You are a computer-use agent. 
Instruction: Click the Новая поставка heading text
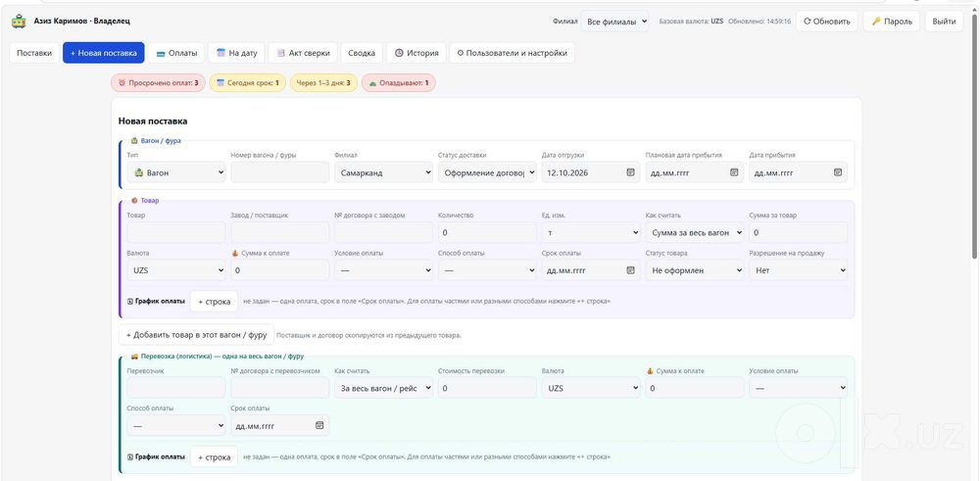click(x=153, y=121)
